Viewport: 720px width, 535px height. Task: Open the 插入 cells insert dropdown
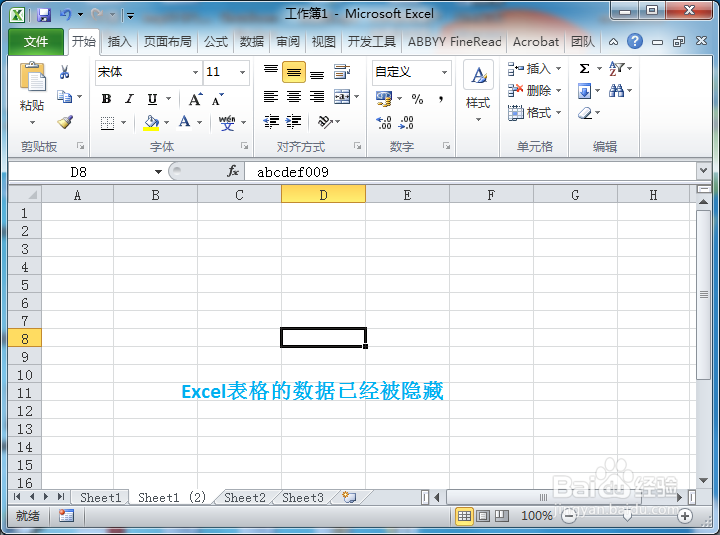pyautogui.click(x=558, y=69)
